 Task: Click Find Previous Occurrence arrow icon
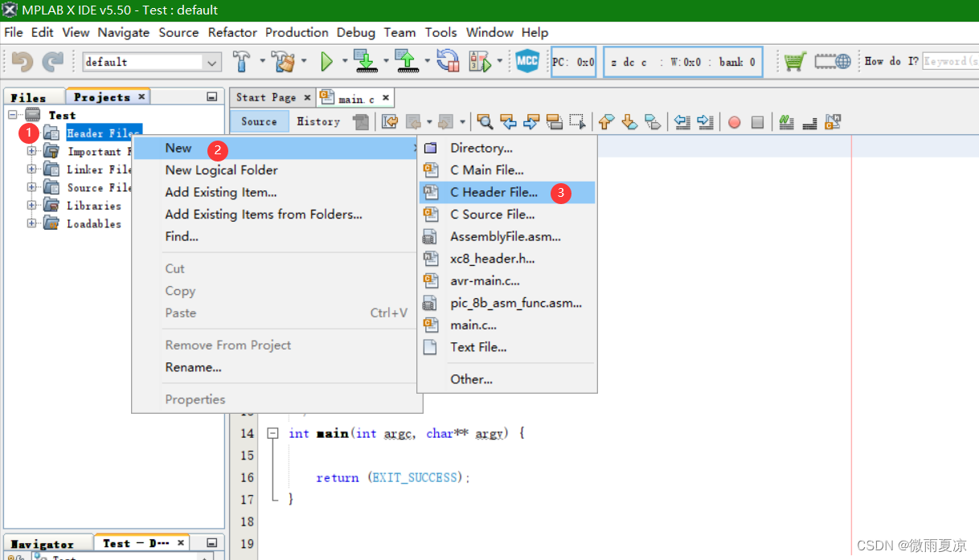click(x=508, y=121)
